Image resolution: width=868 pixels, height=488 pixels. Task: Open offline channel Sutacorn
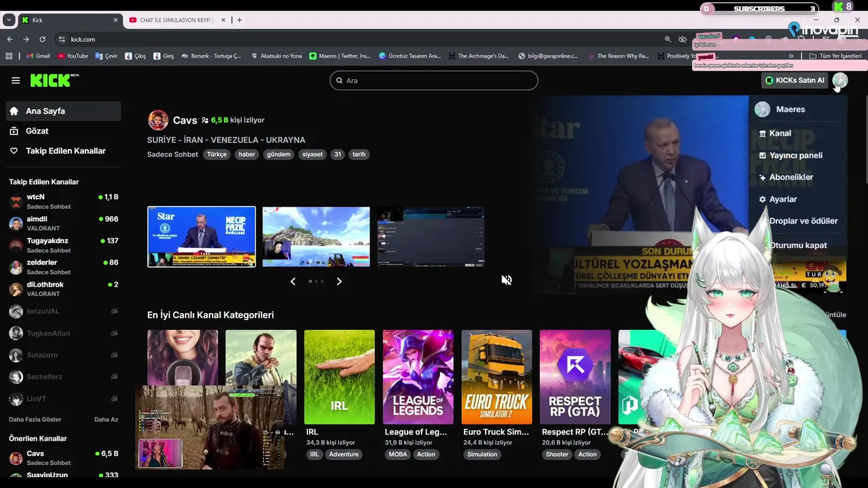coord(64,355)
